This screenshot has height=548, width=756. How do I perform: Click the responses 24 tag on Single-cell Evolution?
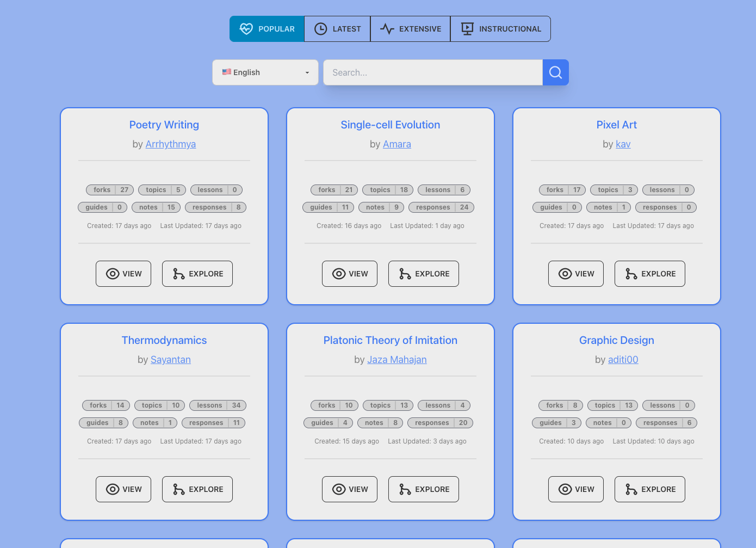click(x=441, y=207)
